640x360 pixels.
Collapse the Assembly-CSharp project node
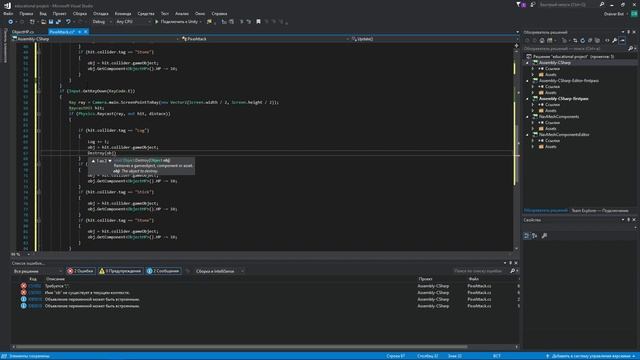(527, 63)
